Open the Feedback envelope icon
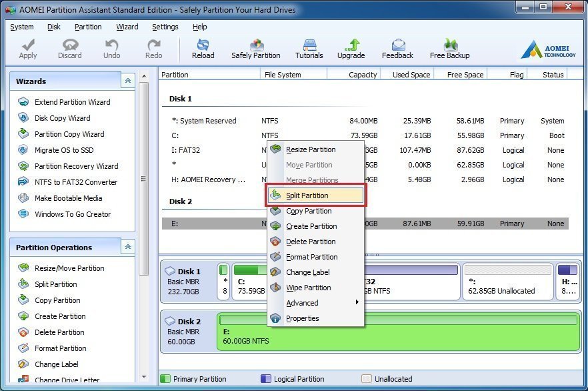 [x=398, y=45]
